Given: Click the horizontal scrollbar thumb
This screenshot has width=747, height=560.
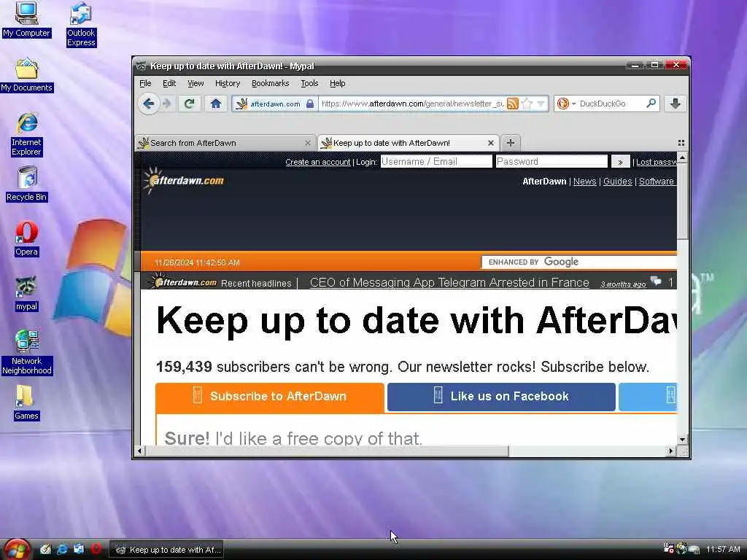Looking at the screenshot, I should (326, 451).
